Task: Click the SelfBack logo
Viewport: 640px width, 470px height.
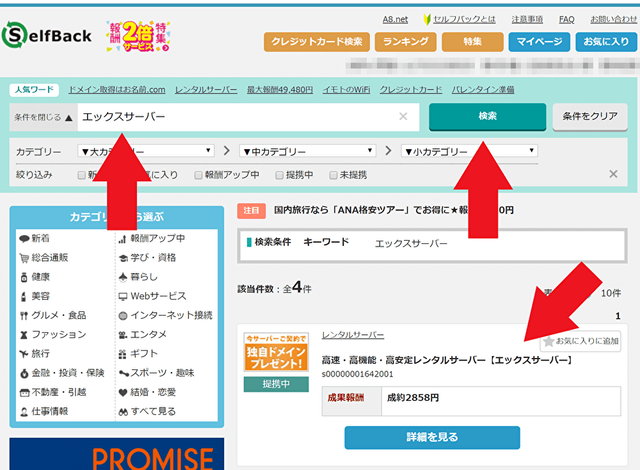Action: pos(47,35)
